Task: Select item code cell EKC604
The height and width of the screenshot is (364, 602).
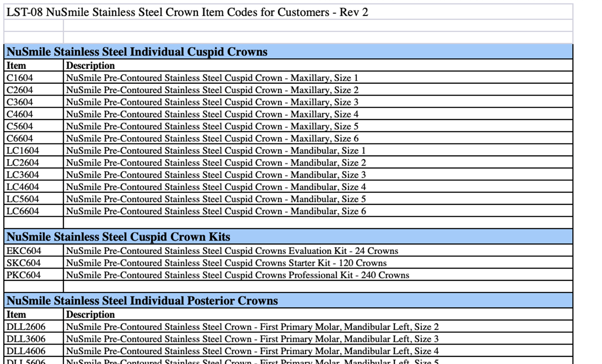Action: [x=33, y=251]
